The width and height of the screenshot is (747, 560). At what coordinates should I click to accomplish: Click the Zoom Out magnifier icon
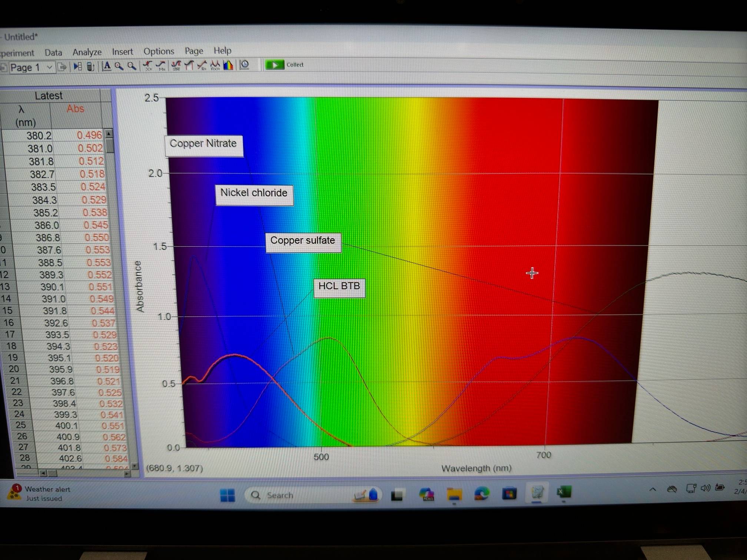pos(132,66)
